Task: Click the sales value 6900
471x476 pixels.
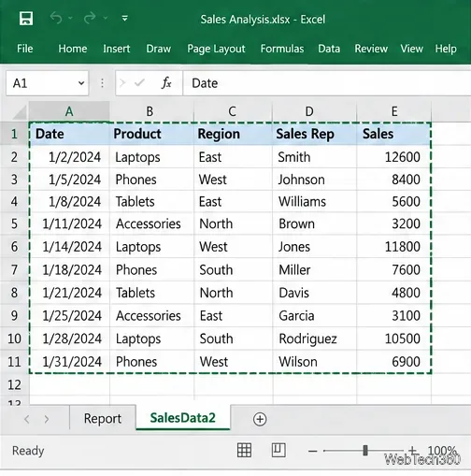Action: tap(393, 362)
